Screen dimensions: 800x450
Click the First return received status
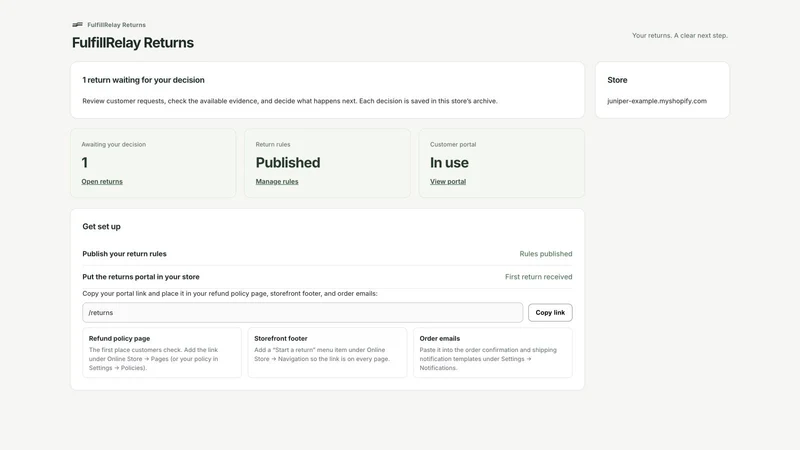tap(539, 277)
